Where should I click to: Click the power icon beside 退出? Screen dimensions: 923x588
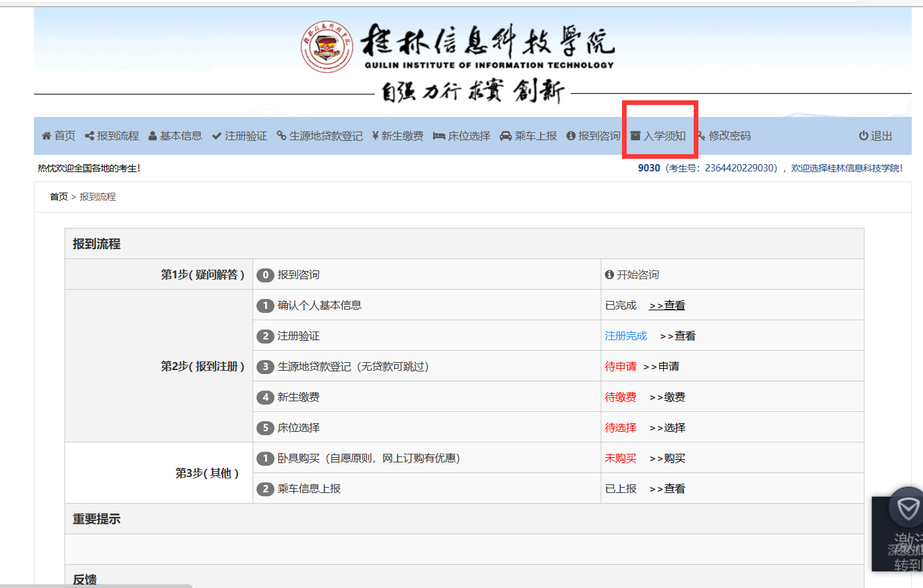click(863, 136)
